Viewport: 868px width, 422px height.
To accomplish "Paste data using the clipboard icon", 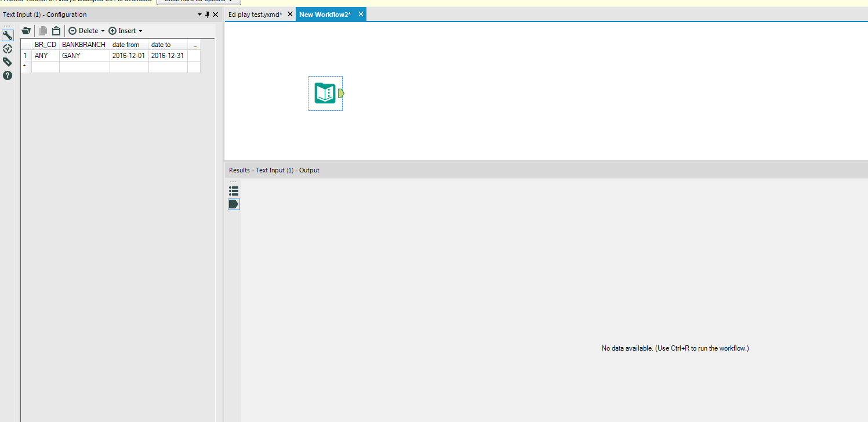I will tap(56, 30).
